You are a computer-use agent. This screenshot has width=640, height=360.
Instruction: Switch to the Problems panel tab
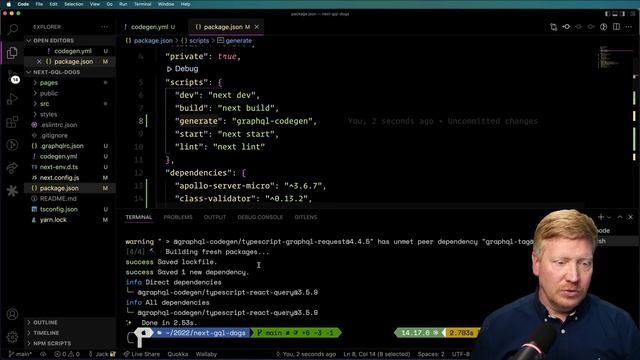click(178, 217)
